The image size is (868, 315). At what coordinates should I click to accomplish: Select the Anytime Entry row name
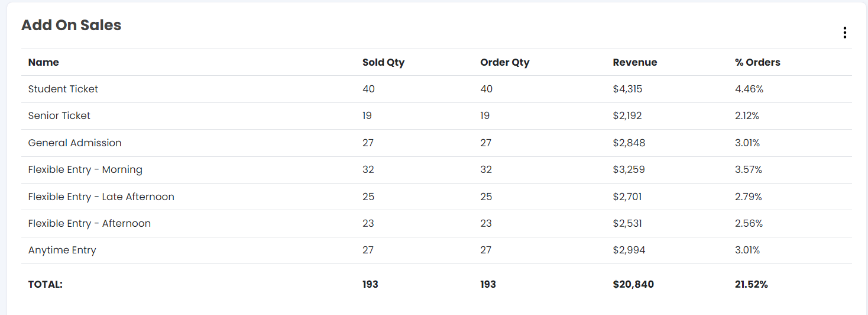pyautogui.click(x=62, y=250)
